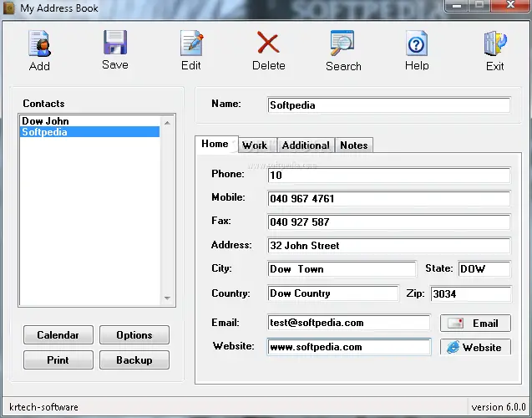Click the Edit notepad icon
The width and height of the screenshot is (532, 418).
point(191,43)
